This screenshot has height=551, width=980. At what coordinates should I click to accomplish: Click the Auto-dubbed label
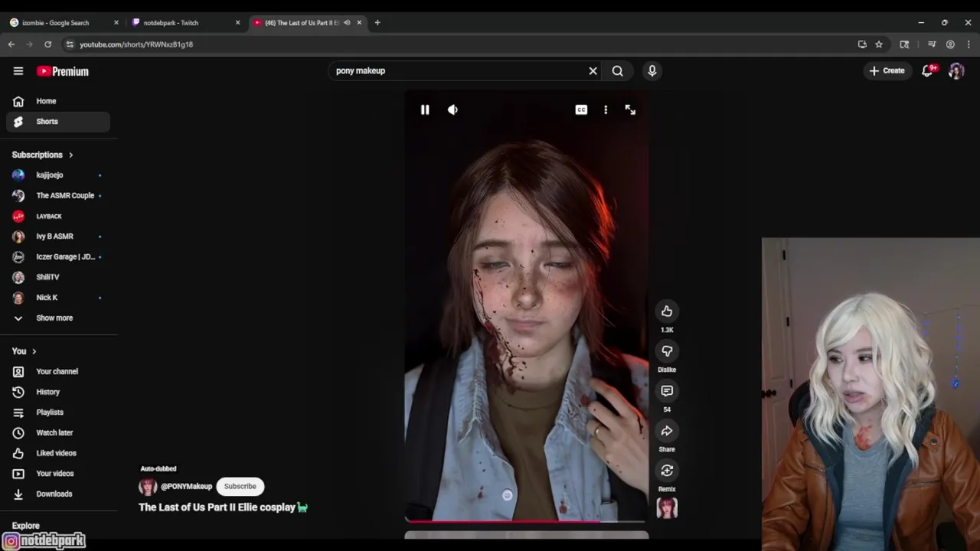[158, 468]
